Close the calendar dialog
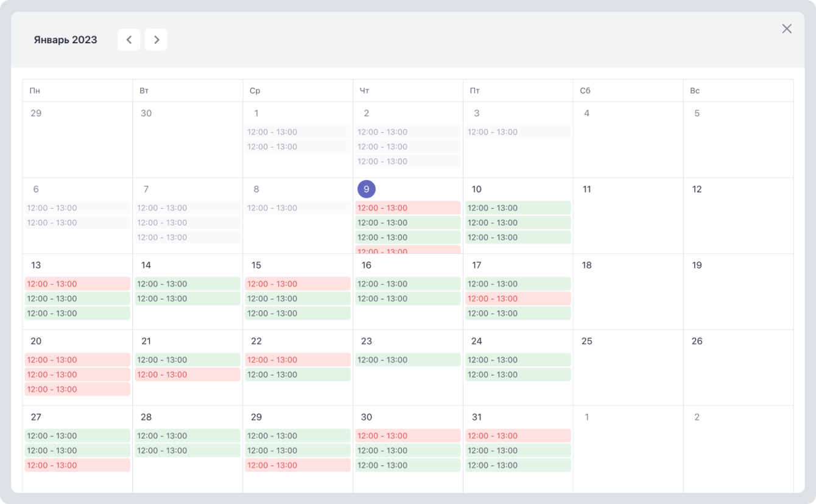This screenshot has height=504, width=816. 787,29
